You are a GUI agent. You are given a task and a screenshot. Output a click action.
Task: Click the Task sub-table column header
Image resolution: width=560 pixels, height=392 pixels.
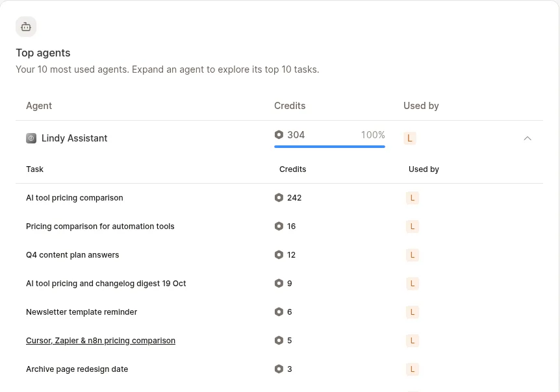34,169
